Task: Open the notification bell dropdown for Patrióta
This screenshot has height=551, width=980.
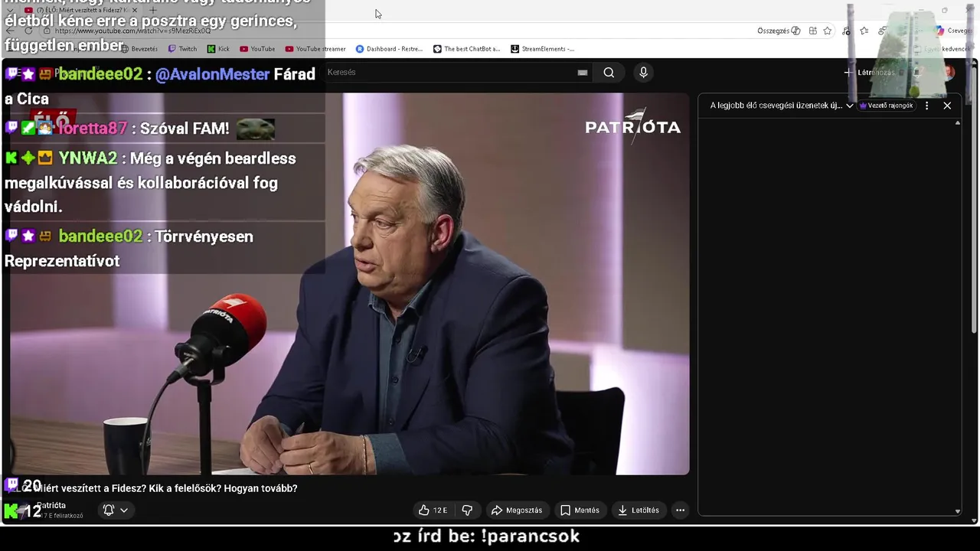Action: tap(116, 510)
